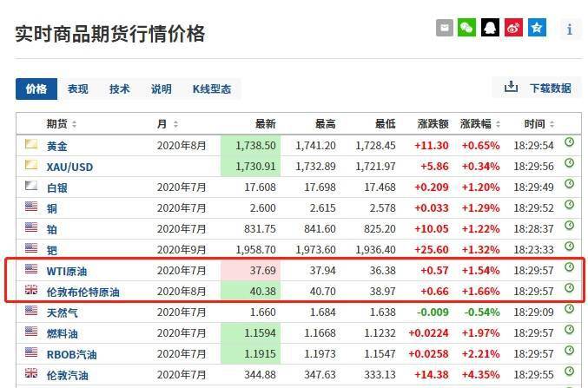Share to WeChat using green icon

[467, 28]
